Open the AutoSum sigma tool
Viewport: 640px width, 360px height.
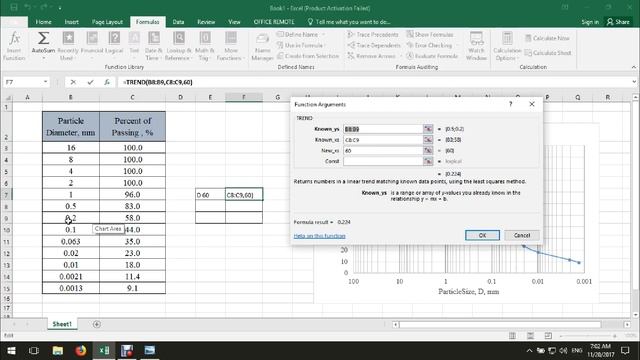[x=43, y=46]
